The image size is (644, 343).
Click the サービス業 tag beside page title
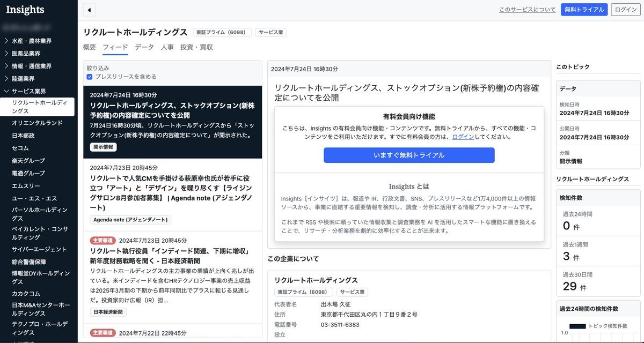[x=271, y=33]
